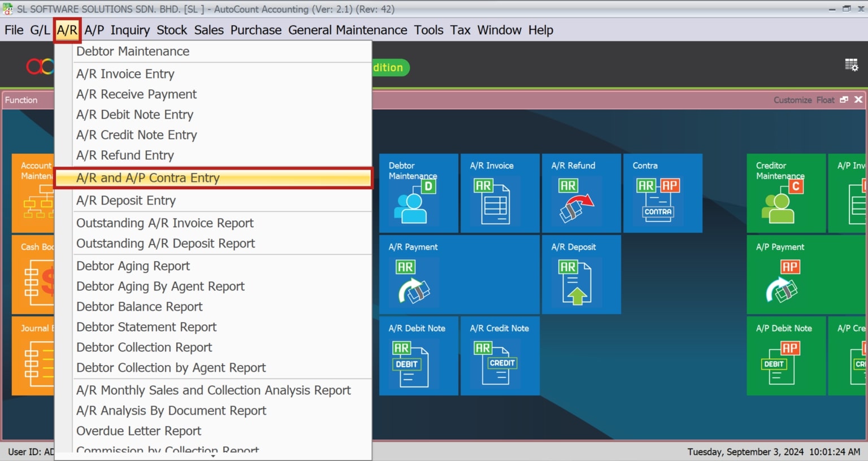This screenshot has height=461, width=868.
Task: Open the A/R Refund tile
Action: (x=581, y=193)
